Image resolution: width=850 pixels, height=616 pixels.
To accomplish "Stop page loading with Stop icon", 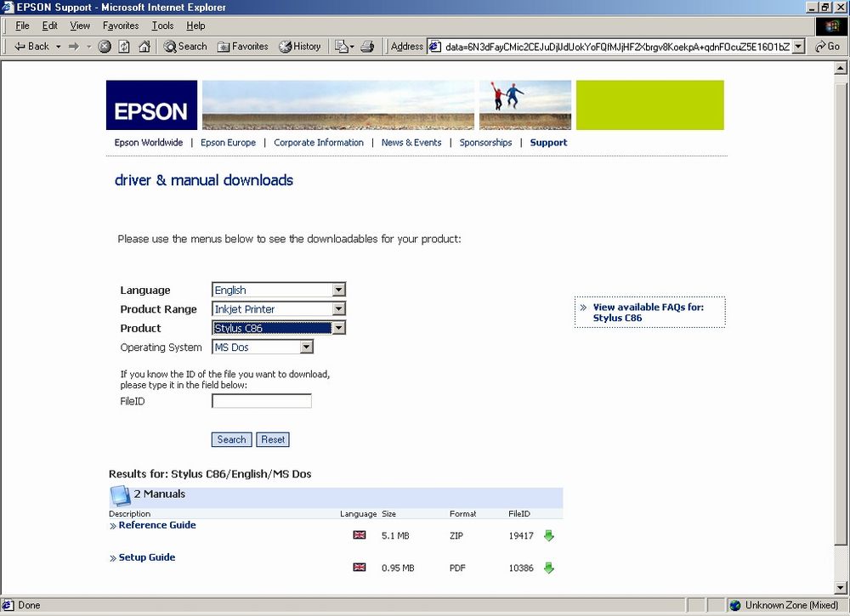I will click(105, 47).
